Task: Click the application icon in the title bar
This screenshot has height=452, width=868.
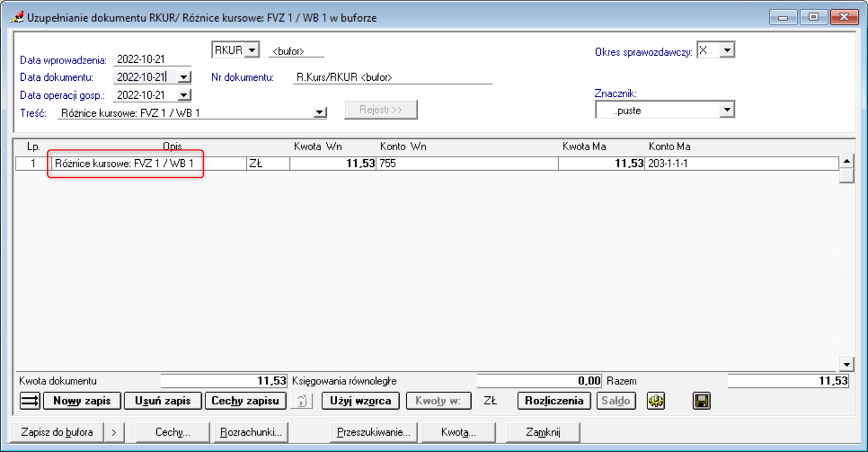Action: (17, 17)
